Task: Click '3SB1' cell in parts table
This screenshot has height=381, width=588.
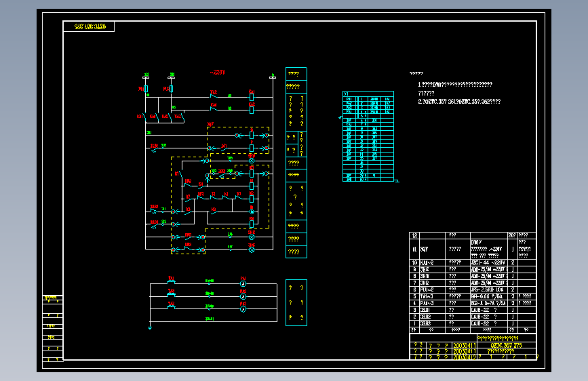Action: click(432, 310)
